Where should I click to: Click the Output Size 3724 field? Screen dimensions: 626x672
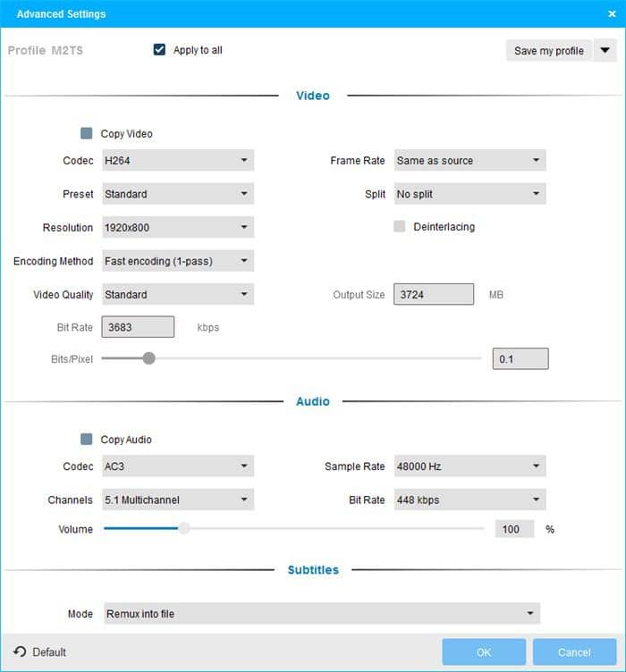(434, 294)
